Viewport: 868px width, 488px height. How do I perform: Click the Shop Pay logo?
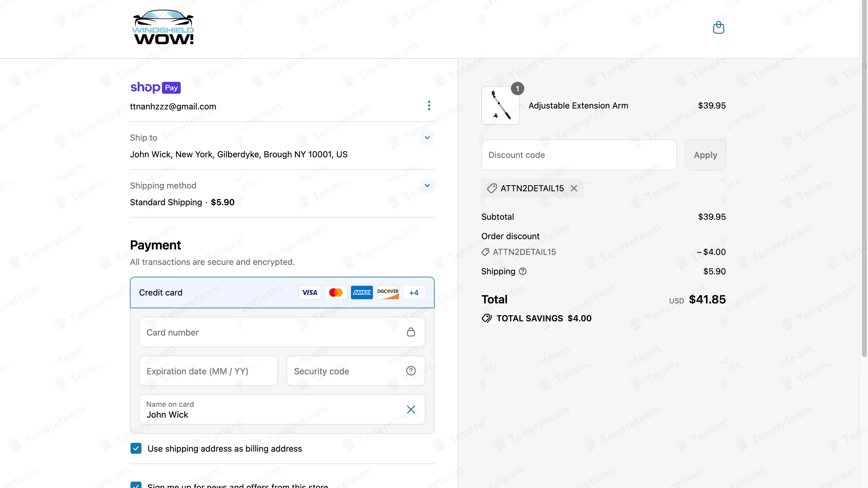pyautogui.click(x=155, y=88)
